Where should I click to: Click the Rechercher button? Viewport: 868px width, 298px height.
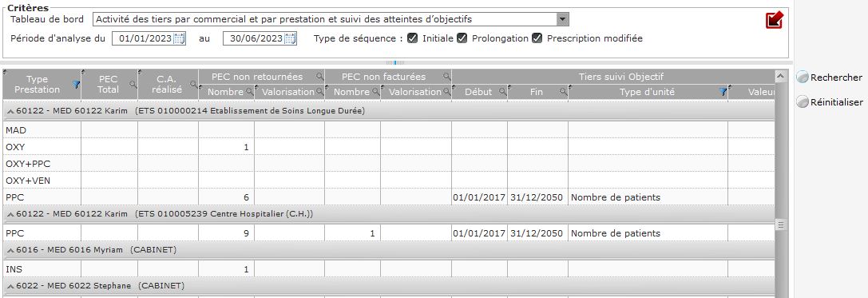tap(829, 77)
